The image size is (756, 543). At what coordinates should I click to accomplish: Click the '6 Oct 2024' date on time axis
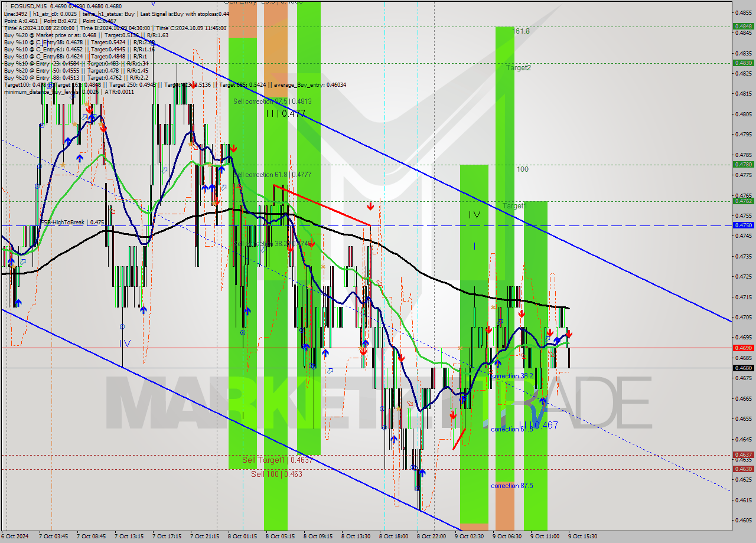(x=15, y=537)
